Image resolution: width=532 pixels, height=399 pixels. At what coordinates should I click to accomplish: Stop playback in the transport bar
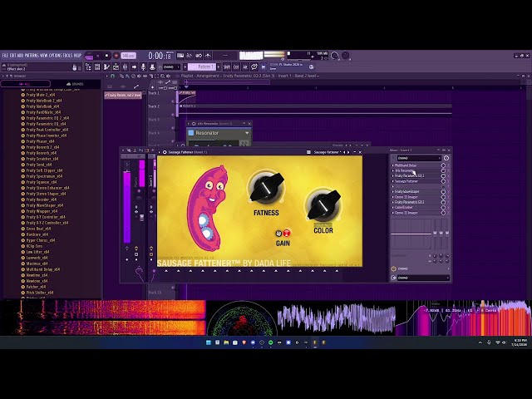click(x=106, y=56)
